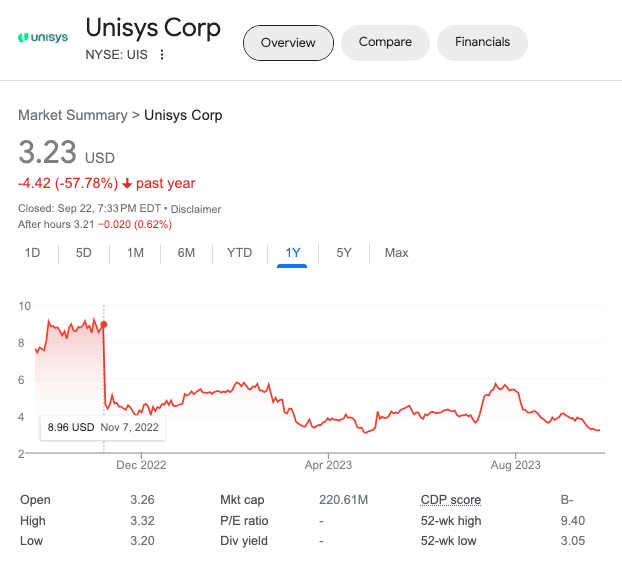The width and height of the screenshot is (622, 561).
Task: Click the 8.96 USD price tooltip
Action: tap(103, 427)
